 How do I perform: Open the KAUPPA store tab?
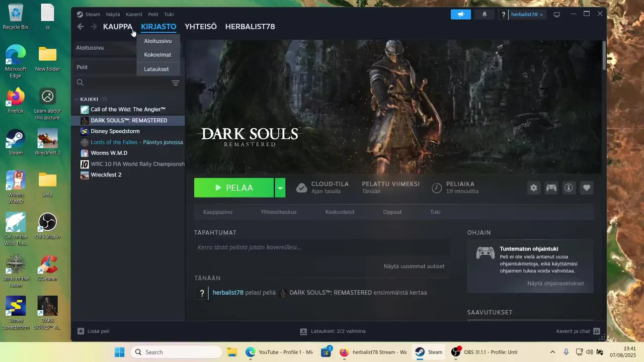click(118, 27)
